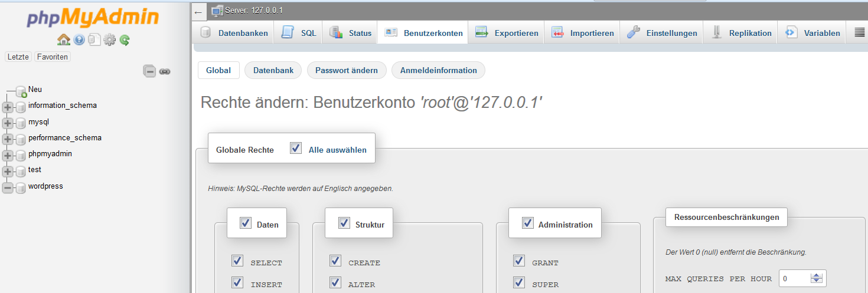
Task: Switch to the Exportieren tab
Action: (507, 33)
